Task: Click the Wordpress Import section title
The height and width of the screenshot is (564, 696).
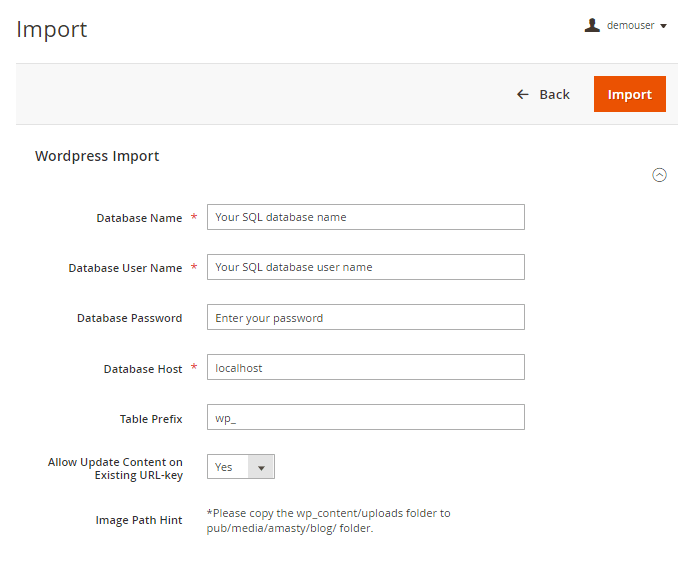Action: coord(97,156)
